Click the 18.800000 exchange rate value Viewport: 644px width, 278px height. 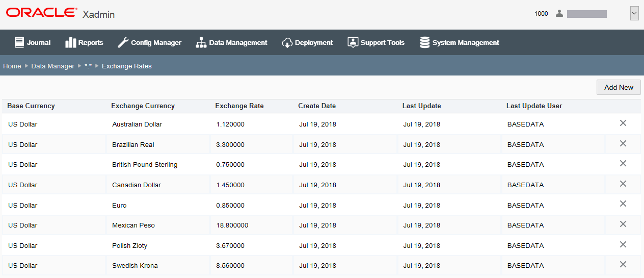coord(232,225)
